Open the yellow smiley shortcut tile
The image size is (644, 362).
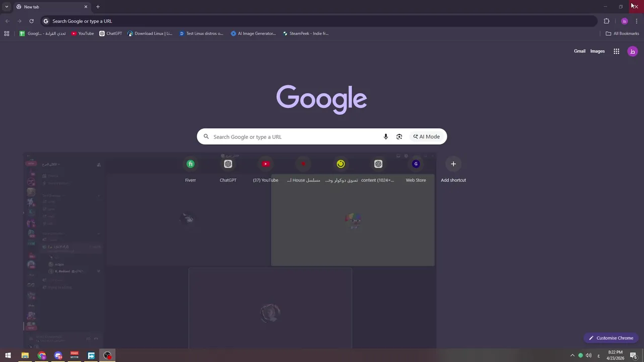[x=341, y=170]
